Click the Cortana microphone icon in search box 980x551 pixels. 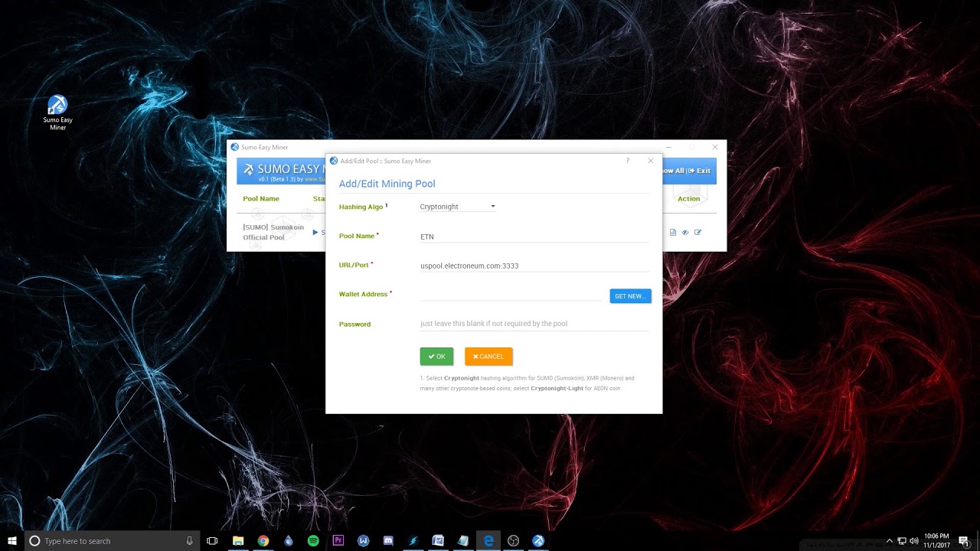click(x=190, y=541)
